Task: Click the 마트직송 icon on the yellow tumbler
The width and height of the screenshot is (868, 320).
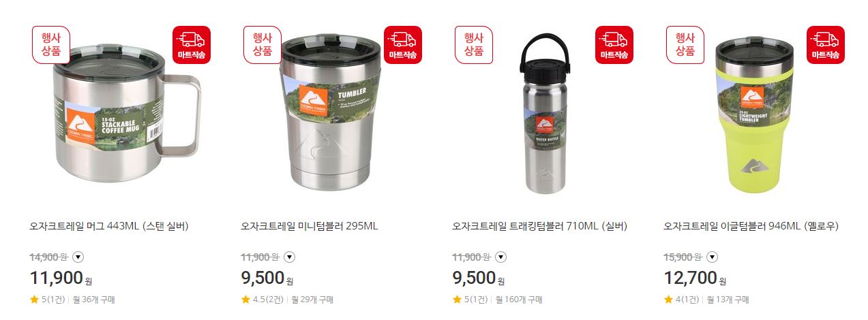Action: (x=826, y=45)
